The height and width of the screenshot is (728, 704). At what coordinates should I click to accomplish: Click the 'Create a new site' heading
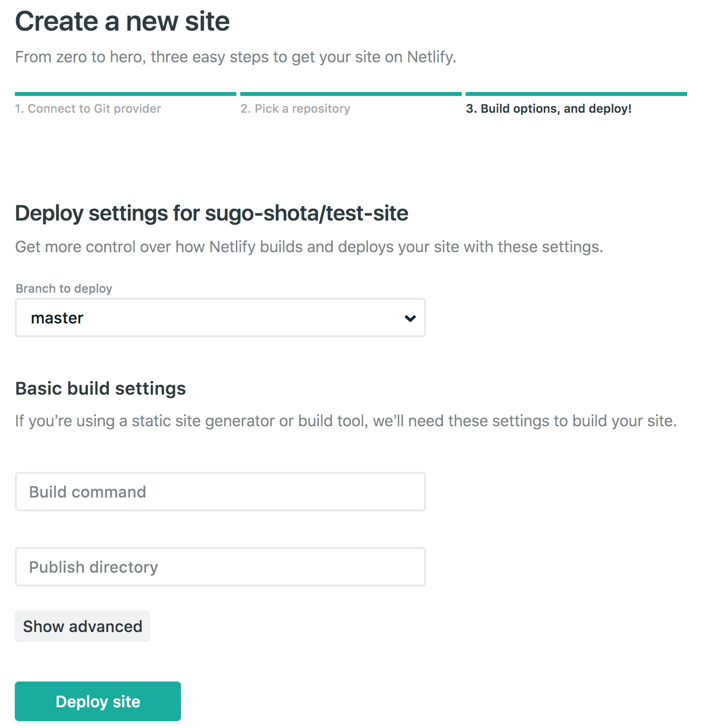[123, 21]
